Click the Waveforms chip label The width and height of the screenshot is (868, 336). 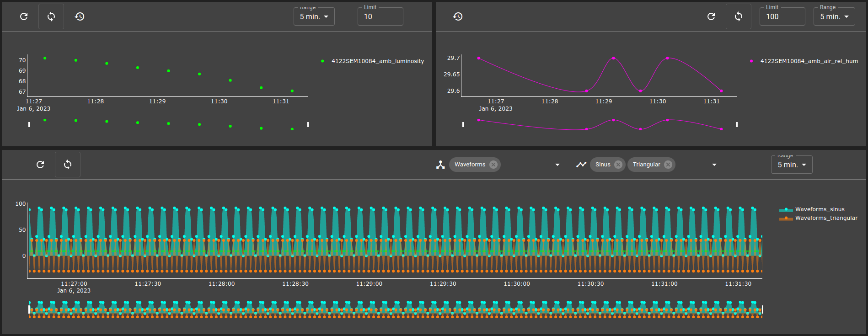coord(470,165)
